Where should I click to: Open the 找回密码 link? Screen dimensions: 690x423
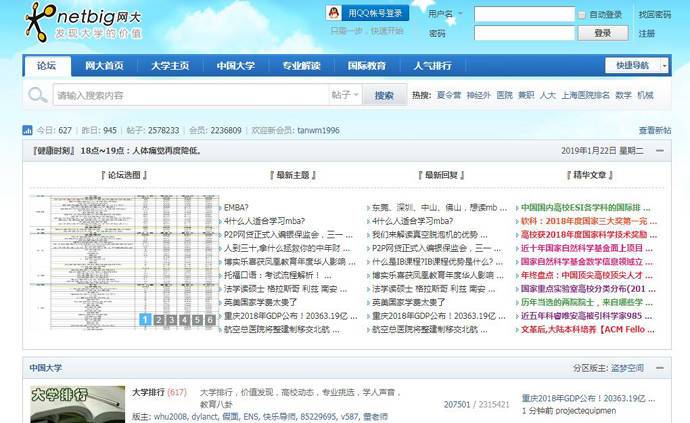point(654,15)
